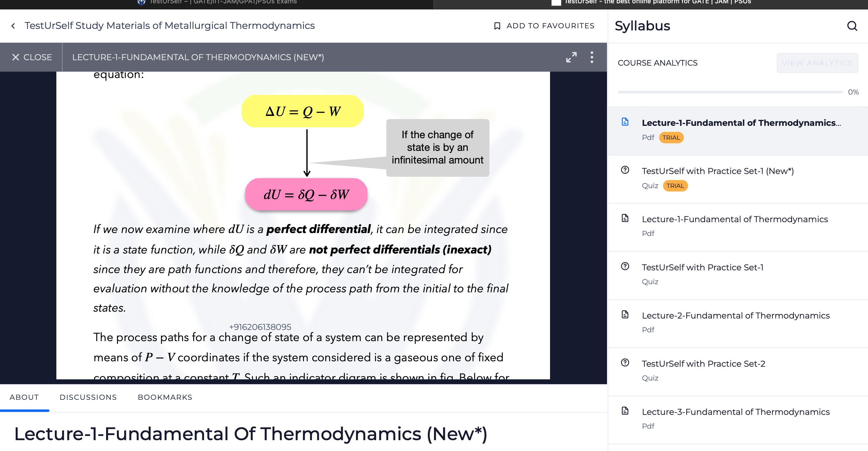This screenshot has width=868, height=451.
Task: Click the Syllabus heading
Action: coord(642,26)
